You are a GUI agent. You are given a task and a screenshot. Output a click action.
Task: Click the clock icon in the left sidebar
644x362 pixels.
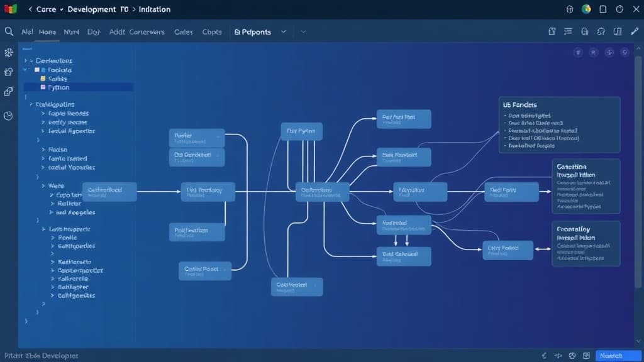9,116
